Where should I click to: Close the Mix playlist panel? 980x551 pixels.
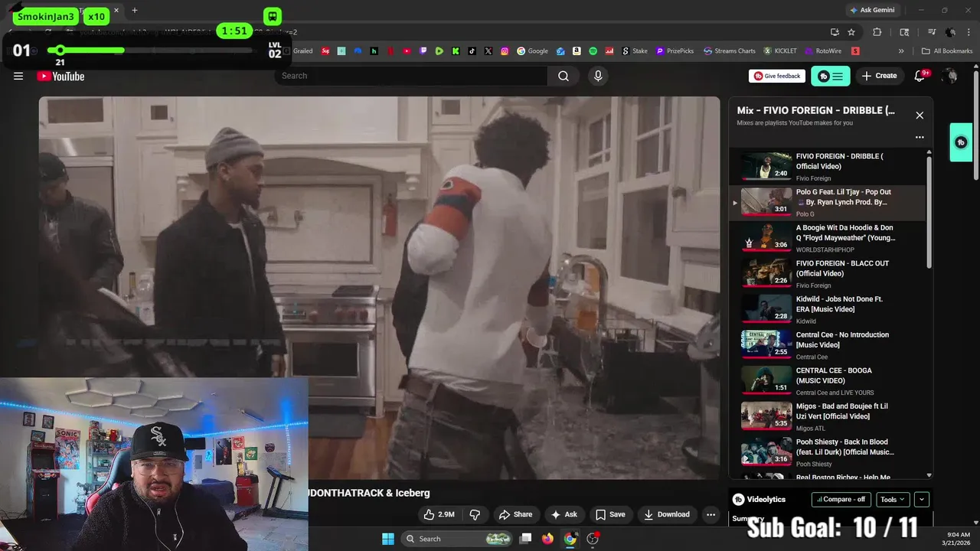coord(920,116)
